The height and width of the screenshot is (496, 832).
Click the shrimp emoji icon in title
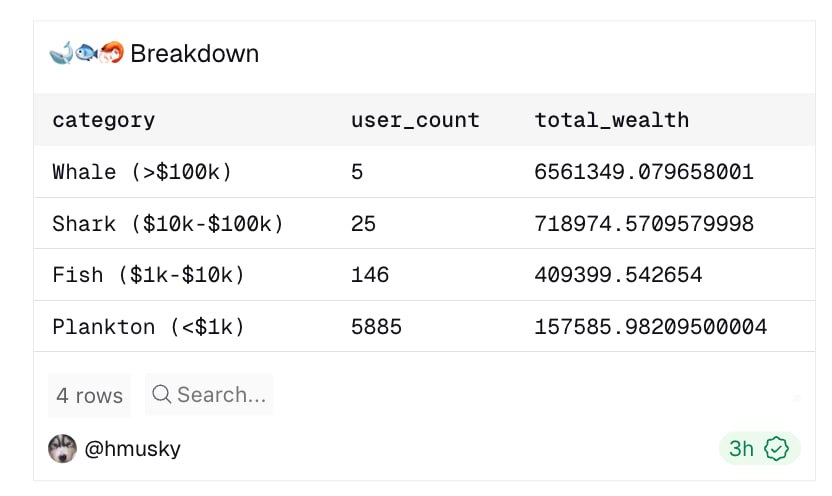[111, 53]
